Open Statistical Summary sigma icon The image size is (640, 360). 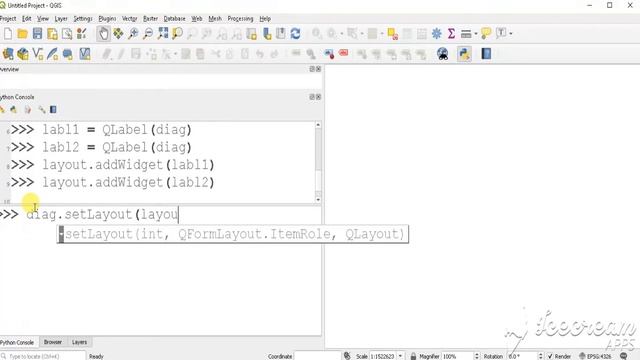(x=451, y=33)
